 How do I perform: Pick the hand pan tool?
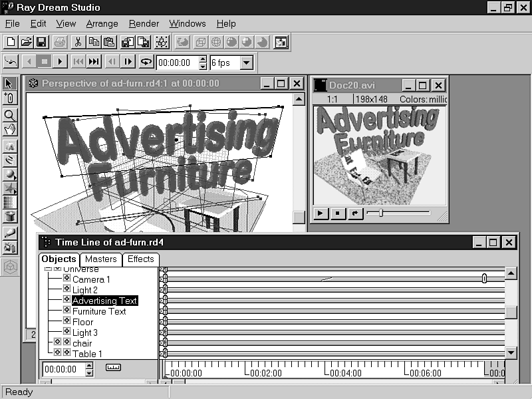(x=9, y=129)
